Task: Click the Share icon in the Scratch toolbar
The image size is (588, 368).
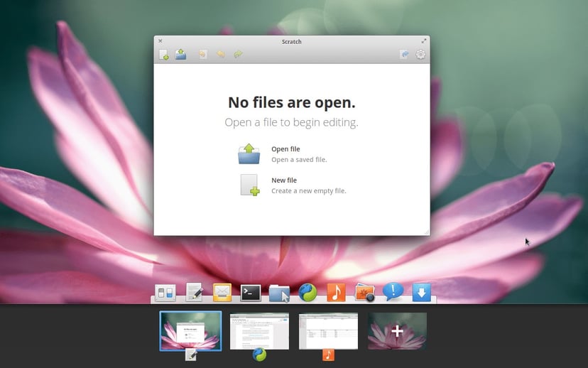Action: pos(404,55)
